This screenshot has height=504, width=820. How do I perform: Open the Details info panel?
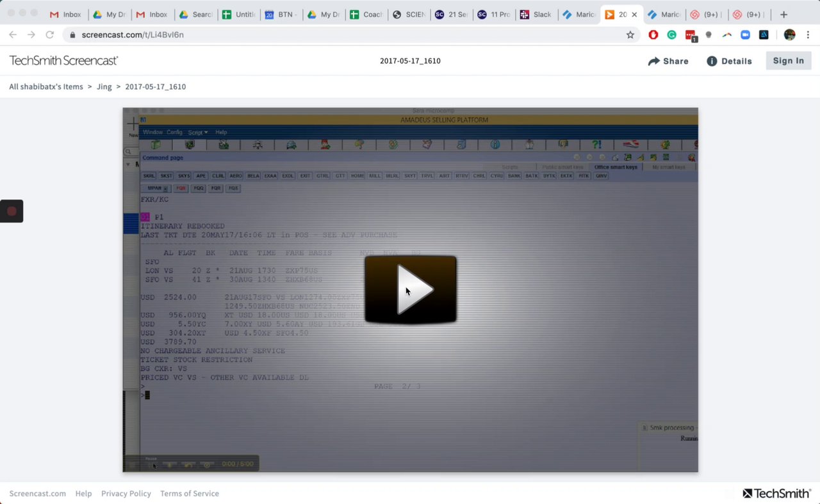(x=729, y=61)
